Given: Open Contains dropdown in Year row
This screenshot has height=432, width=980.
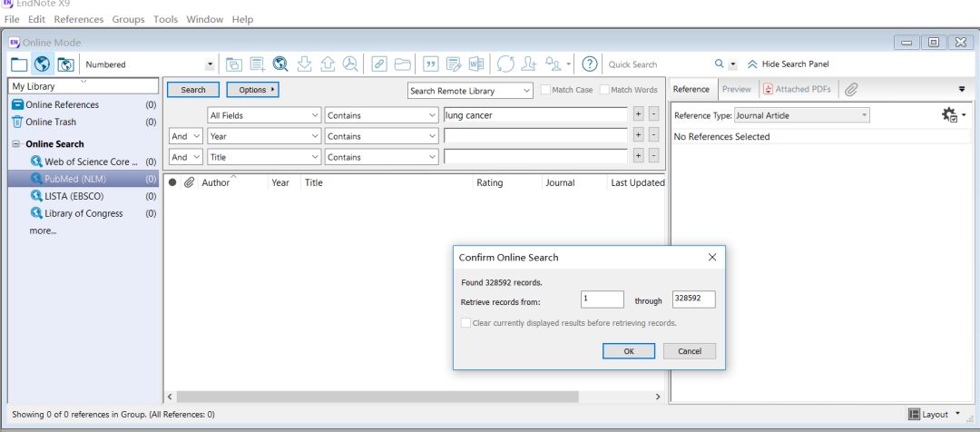Looking at the screenshot, I should click(x=381, y=136).
